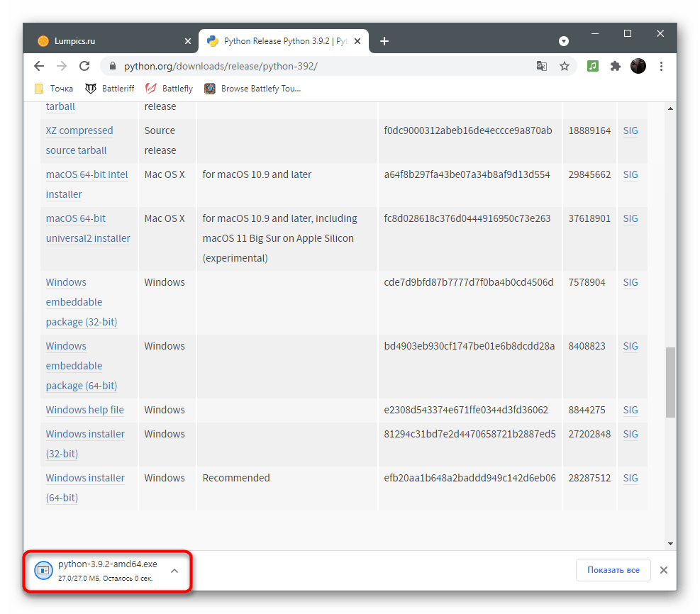Close the downloads bar
Image resolution: width=700 pixels, height=614 pixels.
point(664,570)
